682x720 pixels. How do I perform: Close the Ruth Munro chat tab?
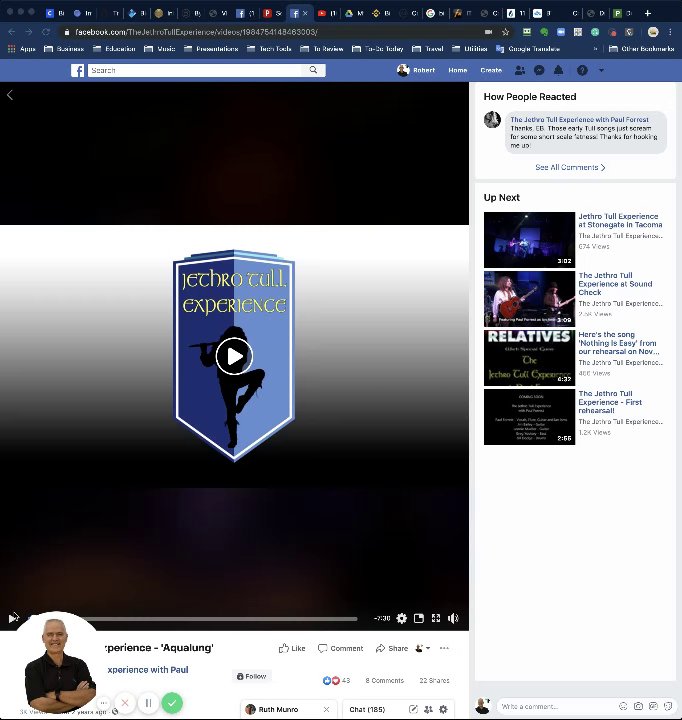[326, 709]
